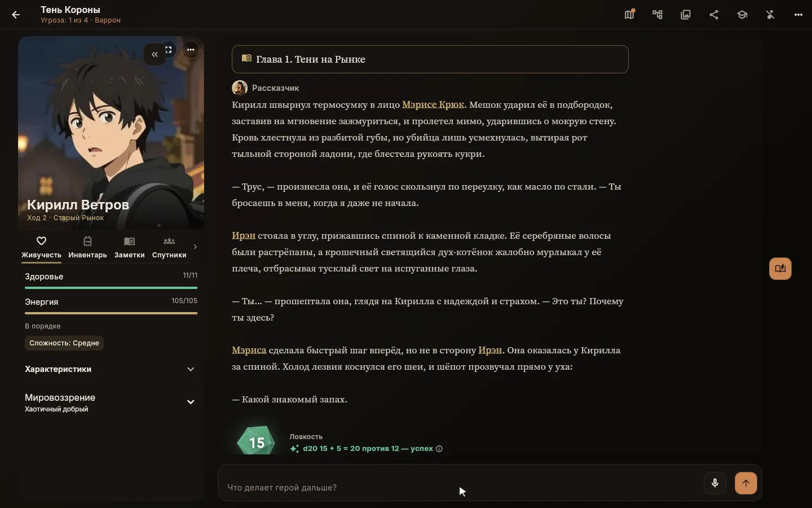The width and height of the screenshot is (812, 508).
Task: Switch to the Живучесть tab
Action: [x=41, y=247]
